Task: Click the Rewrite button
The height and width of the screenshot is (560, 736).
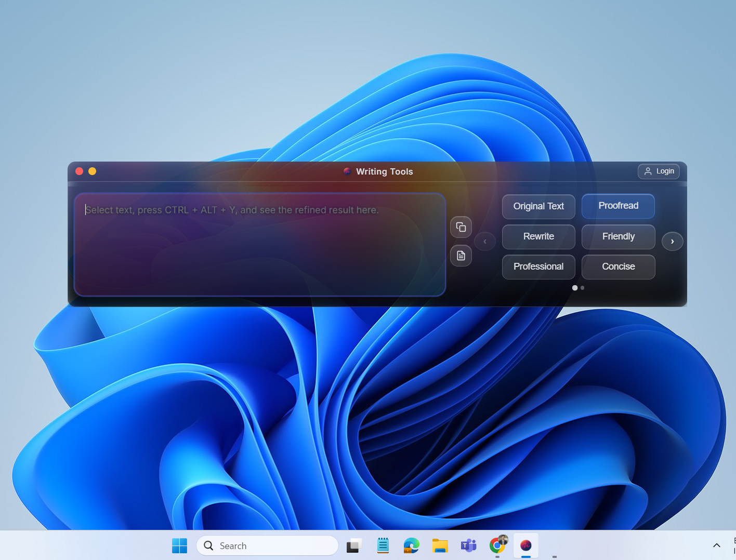Action: click(x=538, y=236)
